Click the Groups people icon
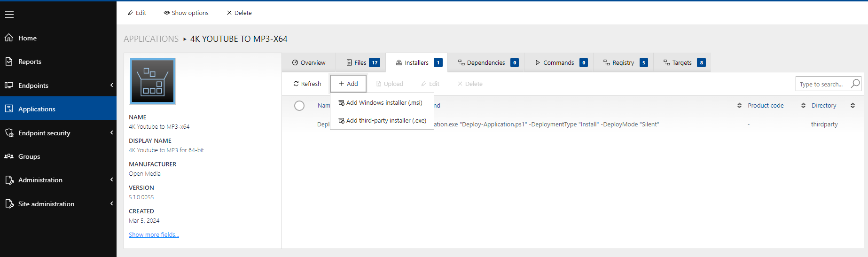The image size is (868, 257). tap(9, 156)
